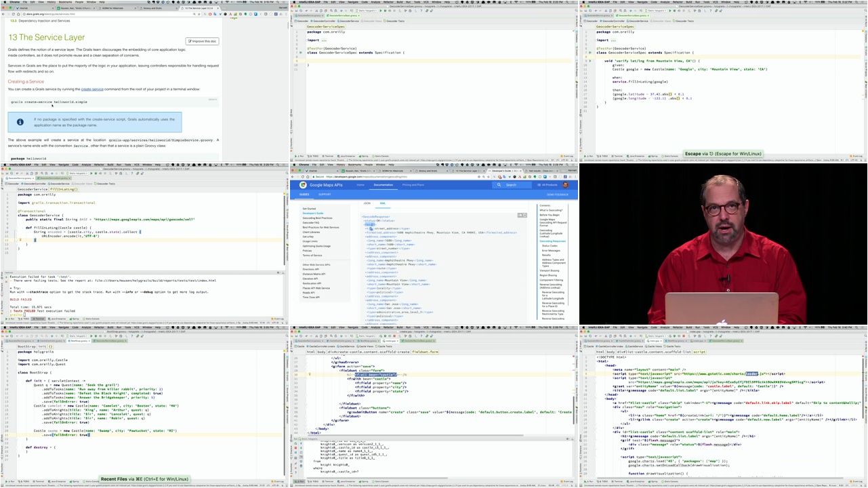868x488 pixels.
Task: Click the init breadcrumb in BootStrap window
Action: 42,346
